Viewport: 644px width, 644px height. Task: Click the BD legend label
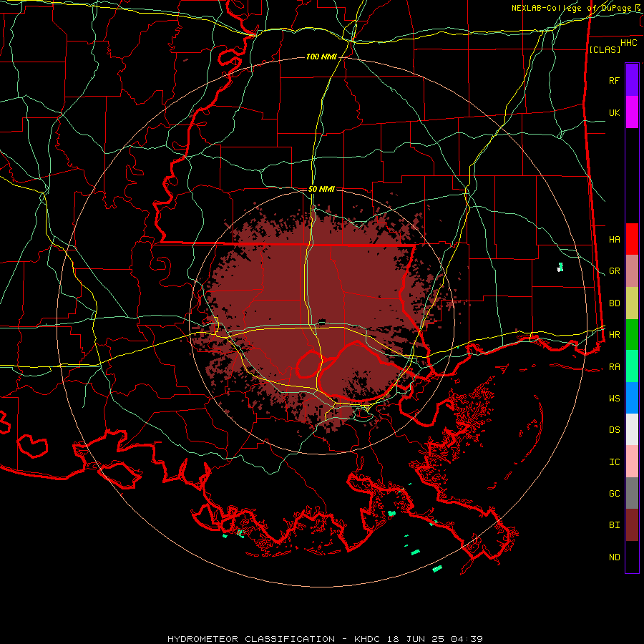(x=615, y=303)
